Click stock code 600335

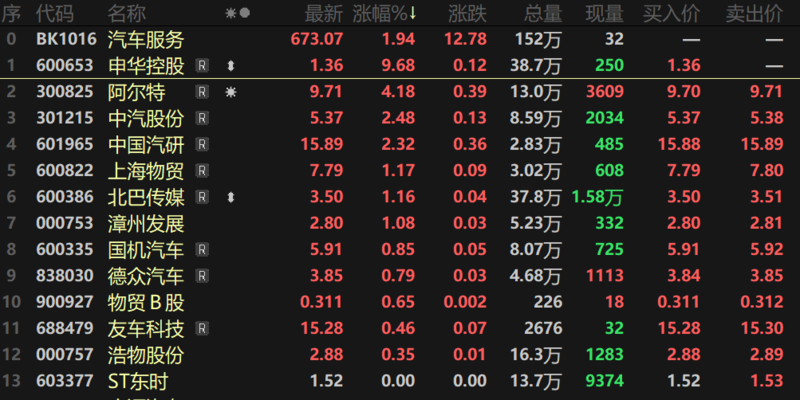click(x=65, y=249)
